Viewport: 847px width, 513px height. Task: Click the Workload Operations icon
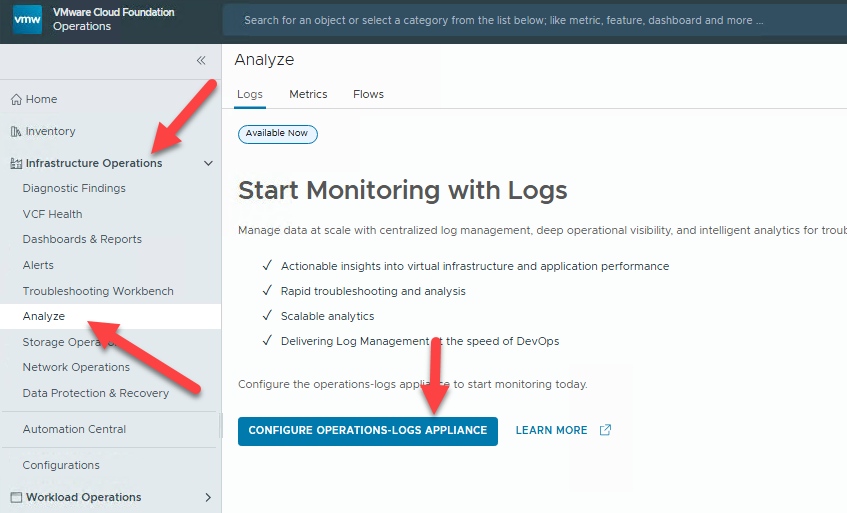pyautogui.click(x=16, y=498)
